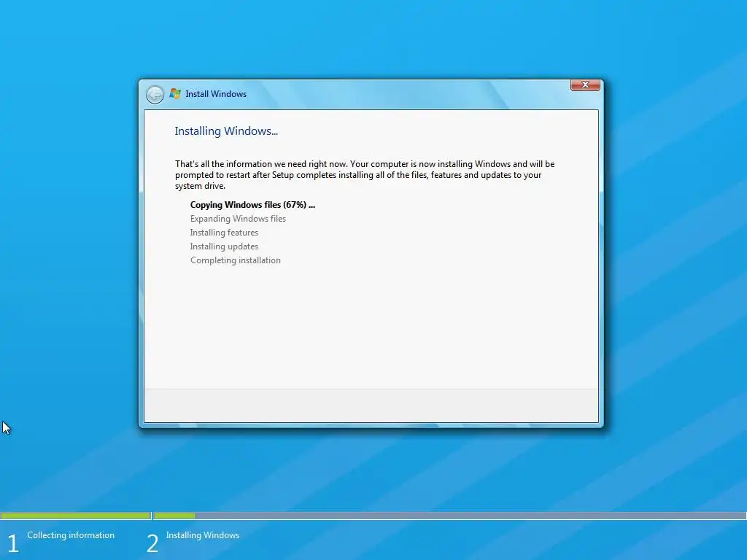The height and width of the screenshot is (560, 747).
Task: Click the stage number 1
Action: pyautogui.click(x=13, y=543)
